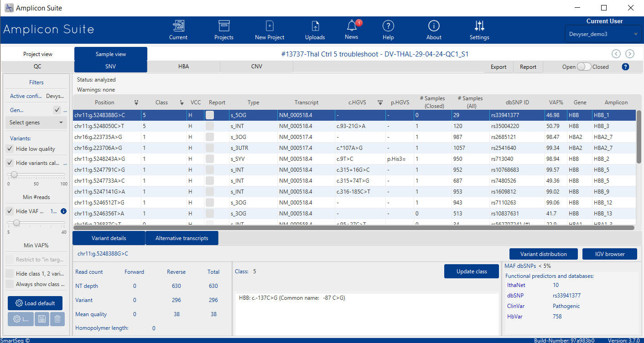Open the CNV tab
Viewport: 644px width, 343px height.
point(257,67)
